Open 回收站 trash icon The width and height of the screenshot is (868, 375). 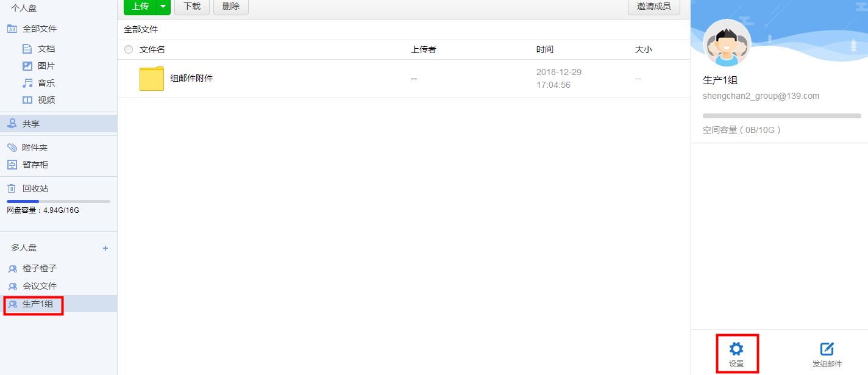11,188
